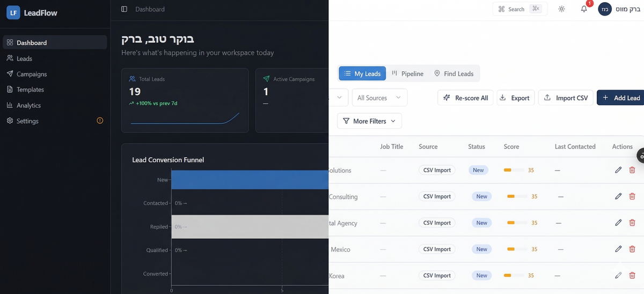Image resolution: width=644 pixels, height=294 pixels.
Task: Delete the Consulting lead row
Action: 632,196
